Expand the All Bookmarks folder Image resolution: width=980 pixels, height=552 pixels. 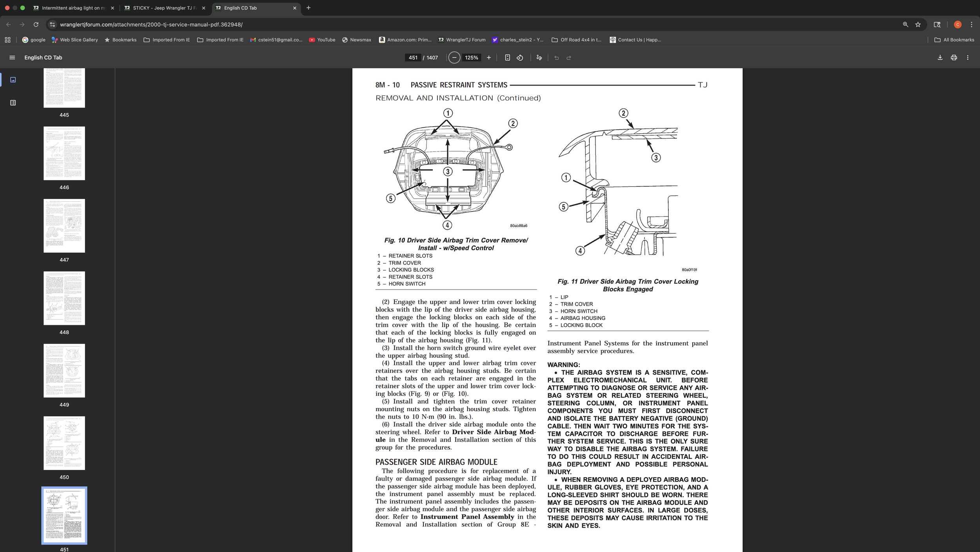click(954, 40)
